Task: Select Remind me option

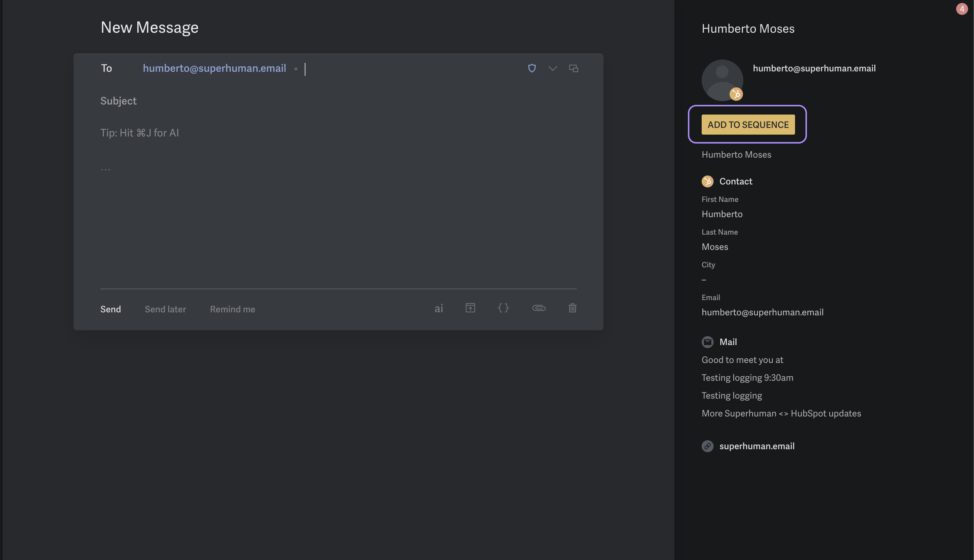Action: point(233,309)
